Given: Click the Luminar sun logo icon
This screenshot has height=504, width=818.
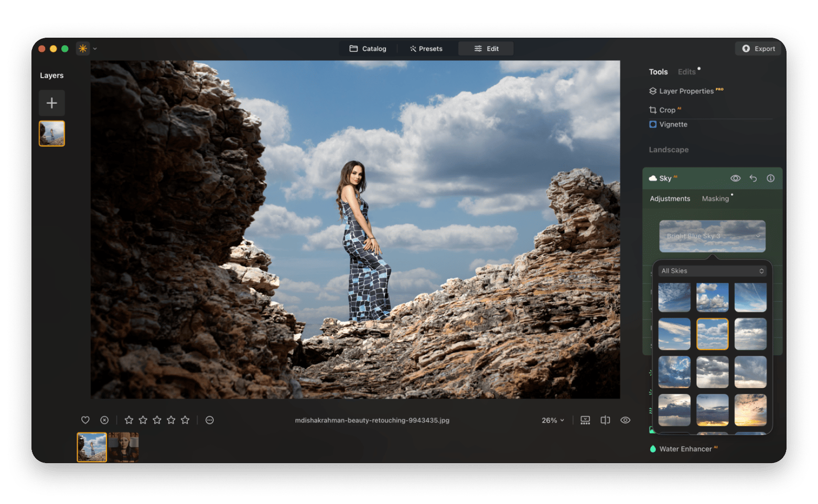Looking at the screenshot, I should pos(82,49).
